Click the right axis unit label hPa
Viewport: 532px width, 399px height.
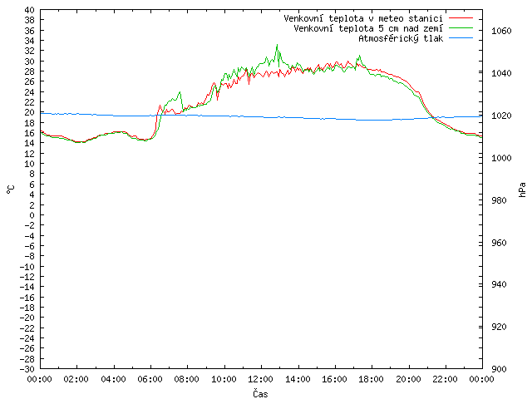[522, 190]
